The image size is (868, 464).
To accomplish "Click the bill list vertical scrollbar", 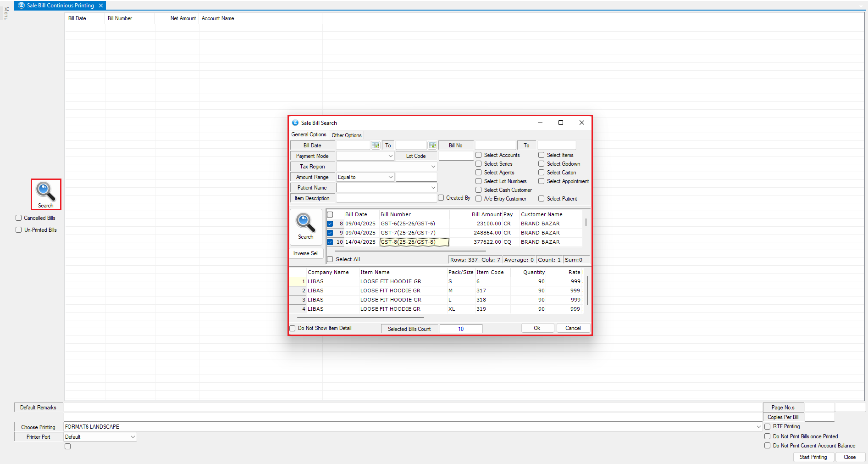I will 586,223.
